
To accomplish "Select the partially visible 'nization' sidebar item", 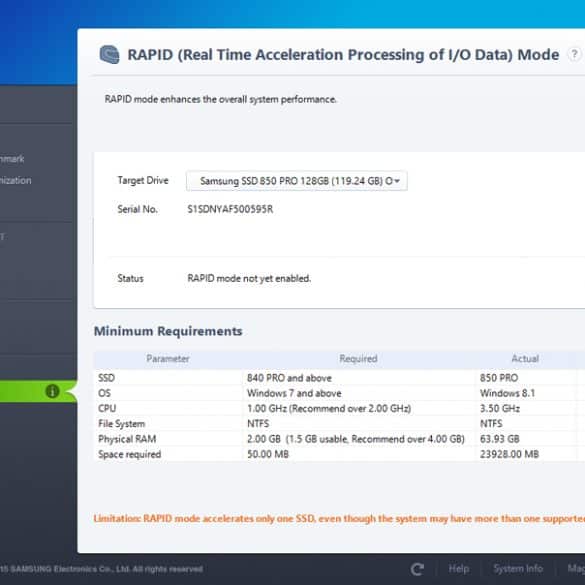I will (x=16, y=180).
